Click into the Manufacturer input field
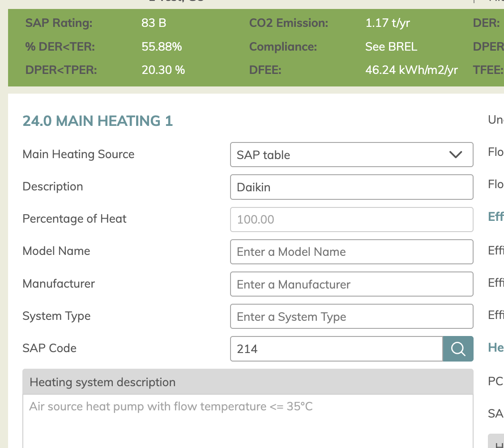This screenshot has width=504, height=448. 352,284
